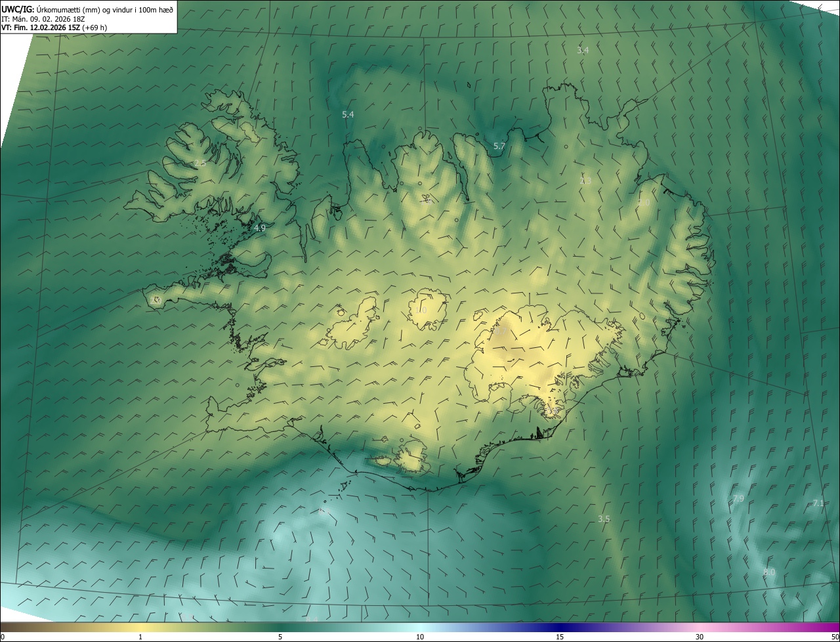Click the 10 tick label on the color scale
Screen dimensions: 840x642
[x=420, y=637]
